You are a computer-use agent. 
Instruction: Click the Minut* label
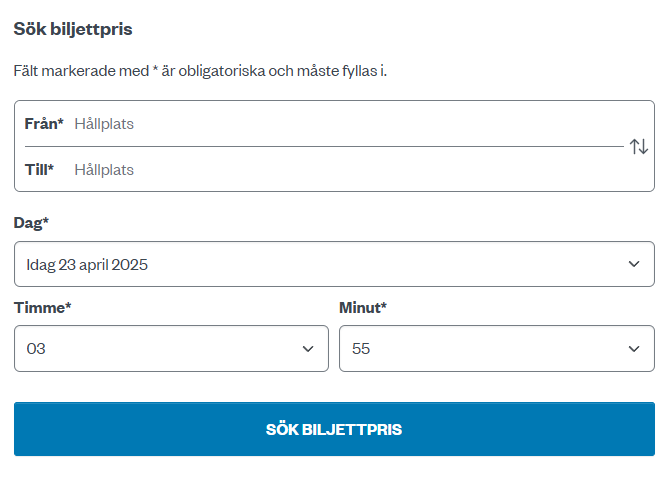[x=363, y=308]
